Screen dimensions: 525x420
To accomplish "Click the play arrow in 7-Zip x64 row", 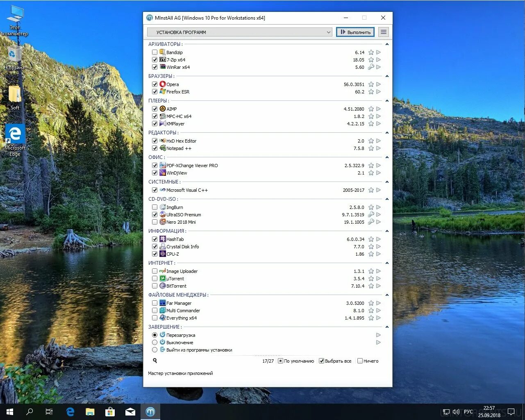I will point(378,60).
